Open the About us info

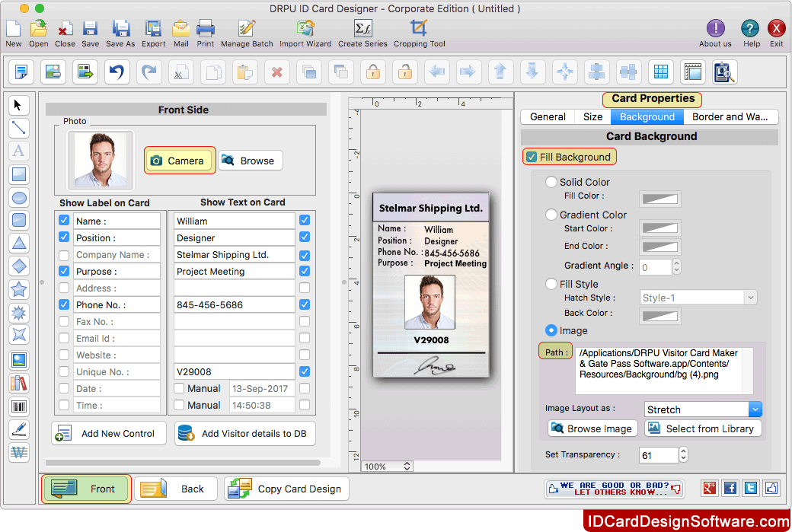[x=715, y=33]
